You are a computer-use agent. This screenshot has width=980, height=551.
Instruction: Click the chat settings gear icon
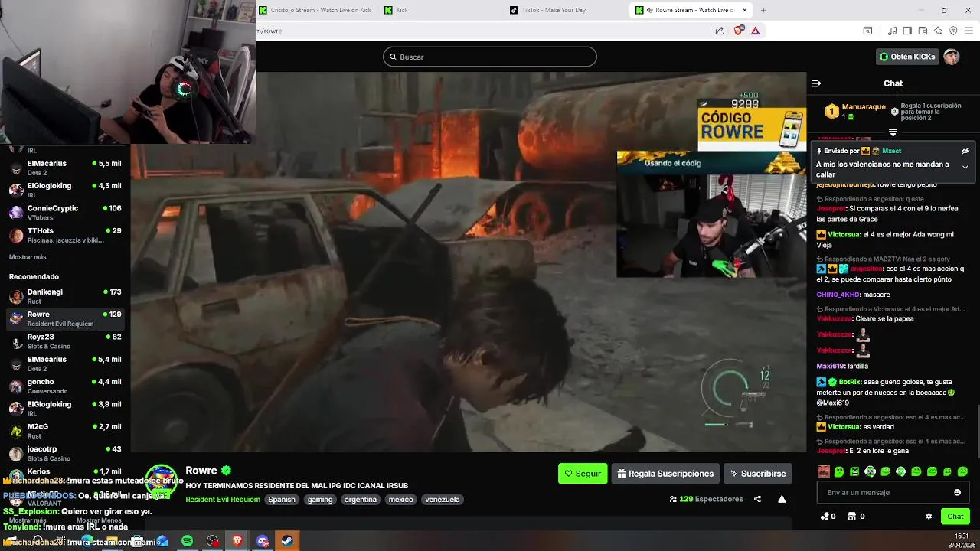tap(929, 517)
